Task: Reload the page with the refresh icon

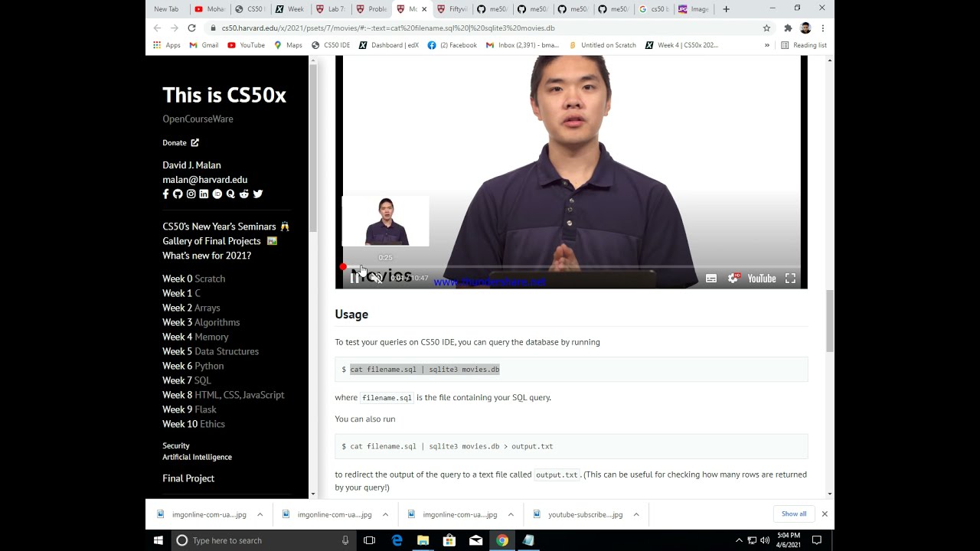Action: 191,28
